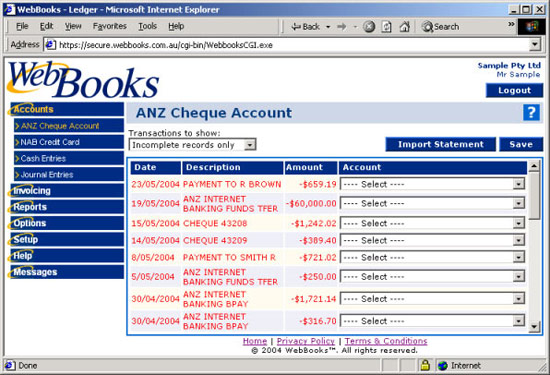Open the Tools menu
The image size is (550, 375).
click(147, 26)
